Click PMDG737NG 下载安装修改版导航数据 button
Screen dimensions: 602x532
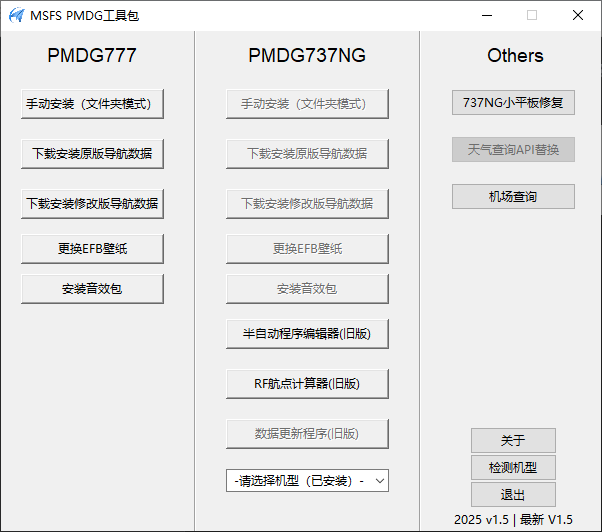coord(307,203)
